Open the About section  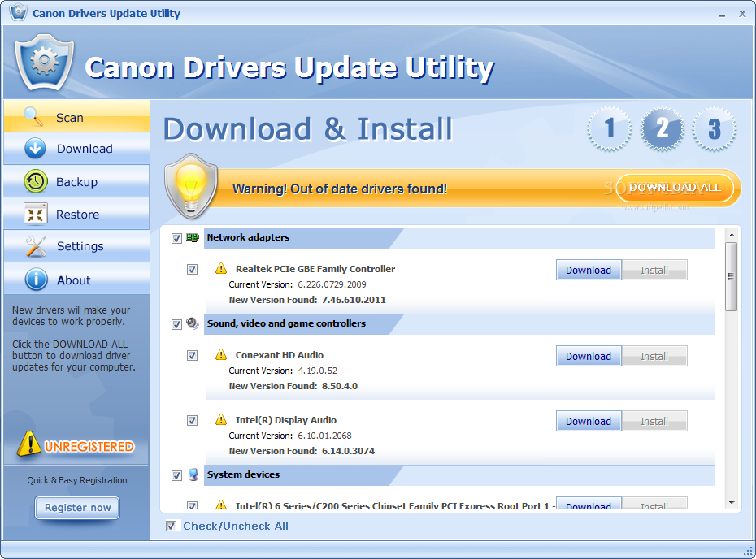pos(76,279)
